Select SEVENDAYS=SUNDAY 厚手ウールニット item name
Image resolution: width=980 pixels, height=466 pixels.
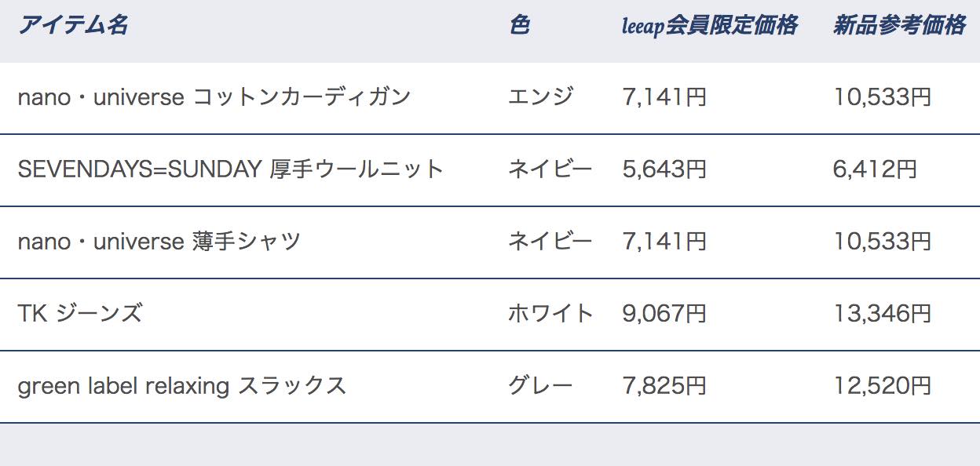[x=231, y=169]
